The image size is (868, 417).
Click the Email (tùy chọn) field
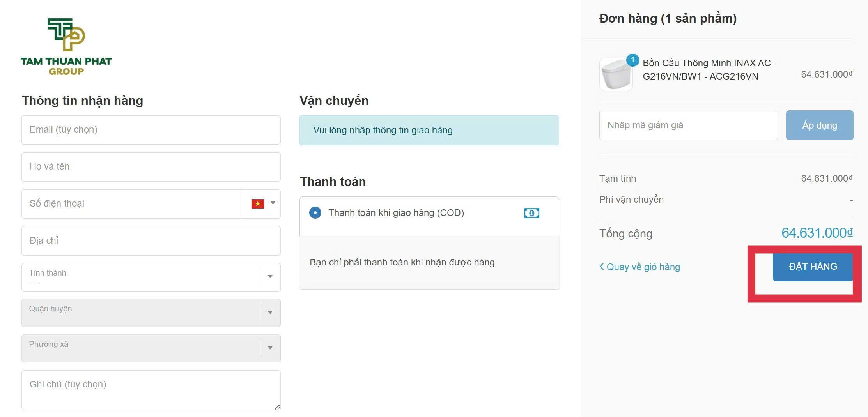(151, 130)
